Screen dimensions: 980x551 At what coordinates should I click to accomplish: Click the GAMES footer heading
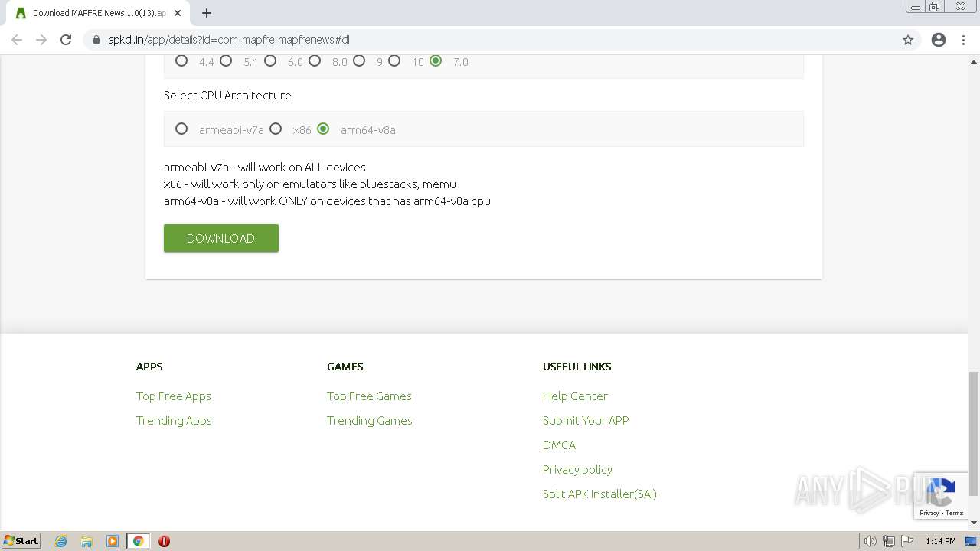345,367
